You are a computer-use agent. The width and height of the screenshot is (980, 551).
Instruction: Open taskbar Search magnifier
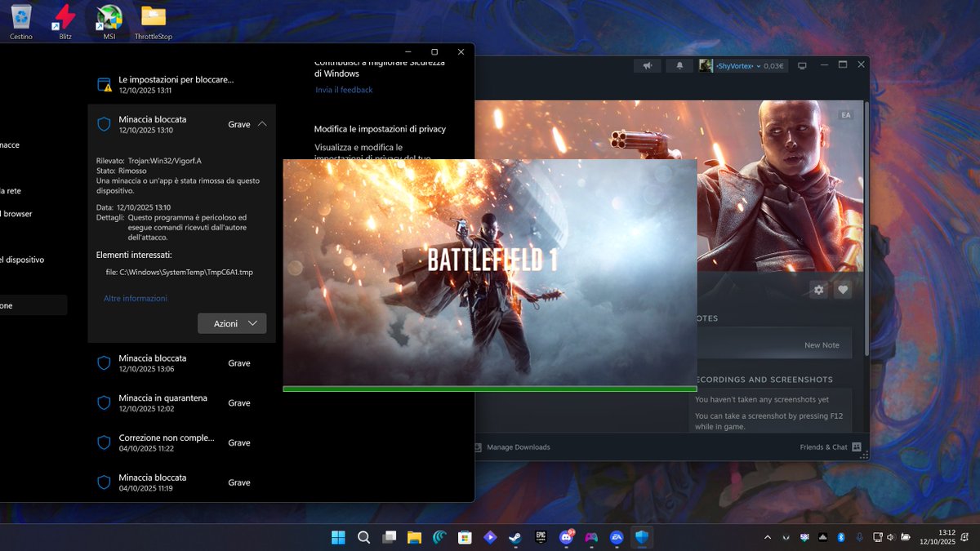[x=364, y=537]
